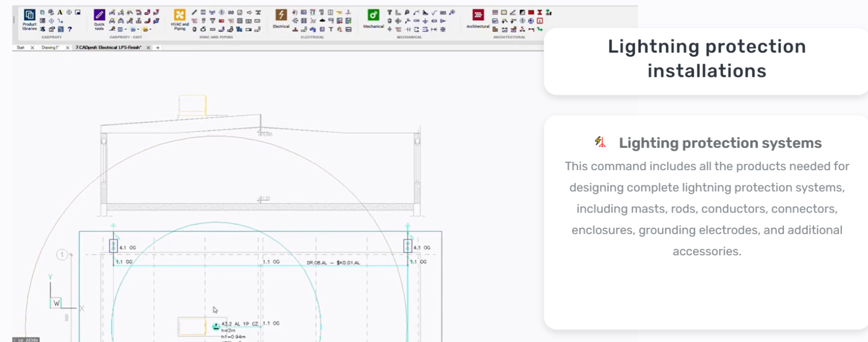Viewport: 868px width, 342px height.
Task: Add a new drawing tab with plus
Action: point(158,48)
